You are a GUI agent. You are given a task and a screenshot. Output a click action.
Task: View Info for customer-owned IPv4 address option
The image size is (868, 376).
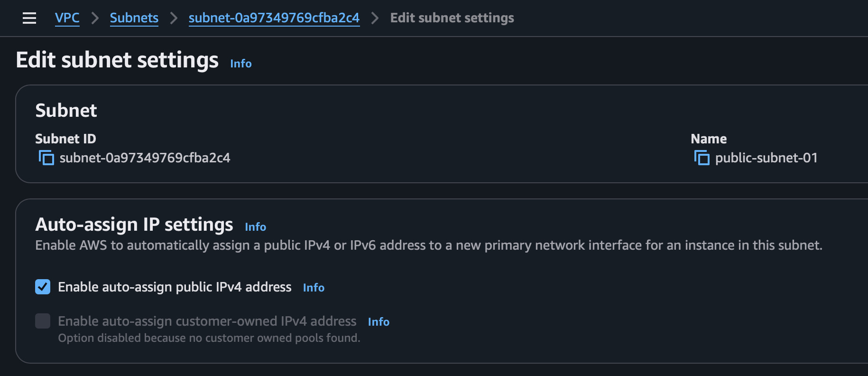(x=379, y=322)
